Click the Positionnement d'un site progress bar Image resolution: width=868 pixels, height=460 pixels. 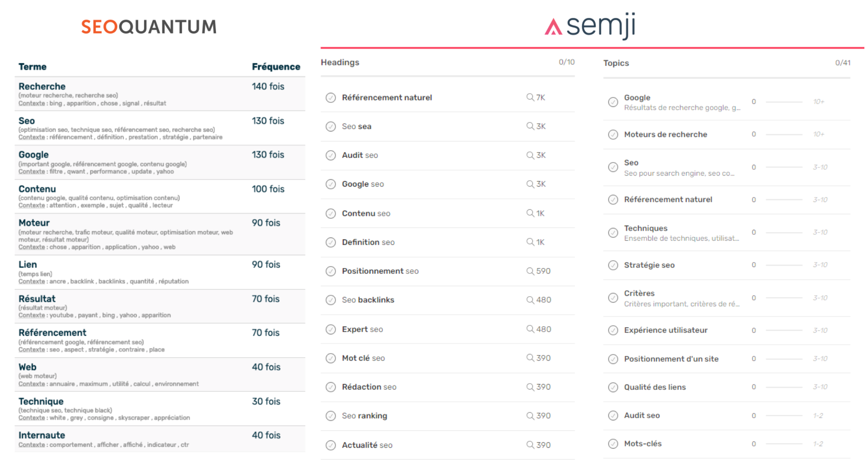784,359
